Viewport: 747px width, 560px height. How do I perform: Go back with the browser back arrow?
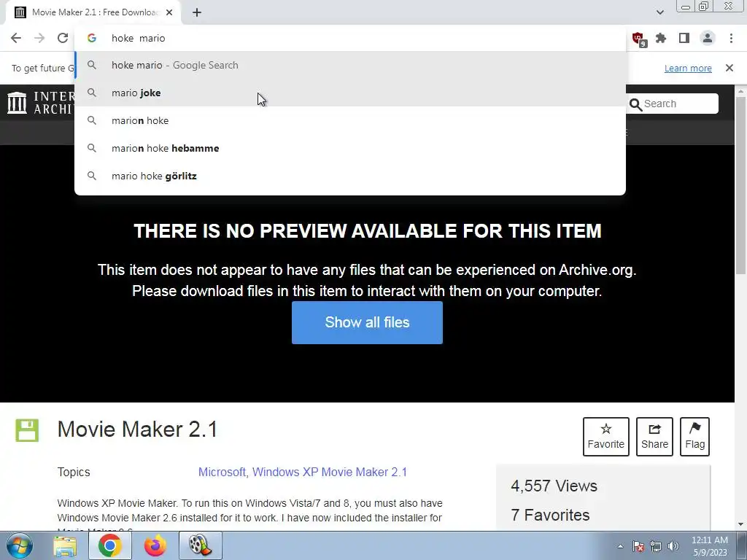click(16, 38)
